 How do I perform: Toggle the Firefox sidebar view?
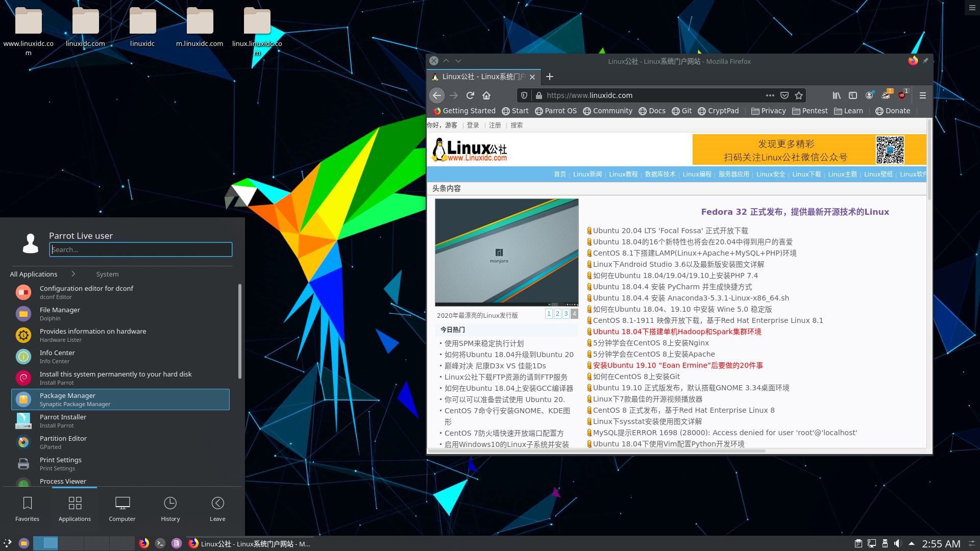853,95
